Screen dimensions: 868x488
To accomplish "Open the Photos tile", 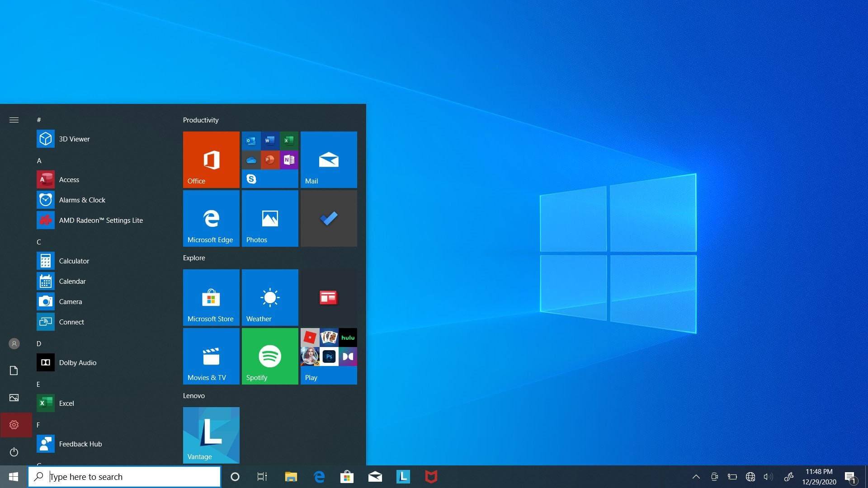I will [x=270, y=218].
